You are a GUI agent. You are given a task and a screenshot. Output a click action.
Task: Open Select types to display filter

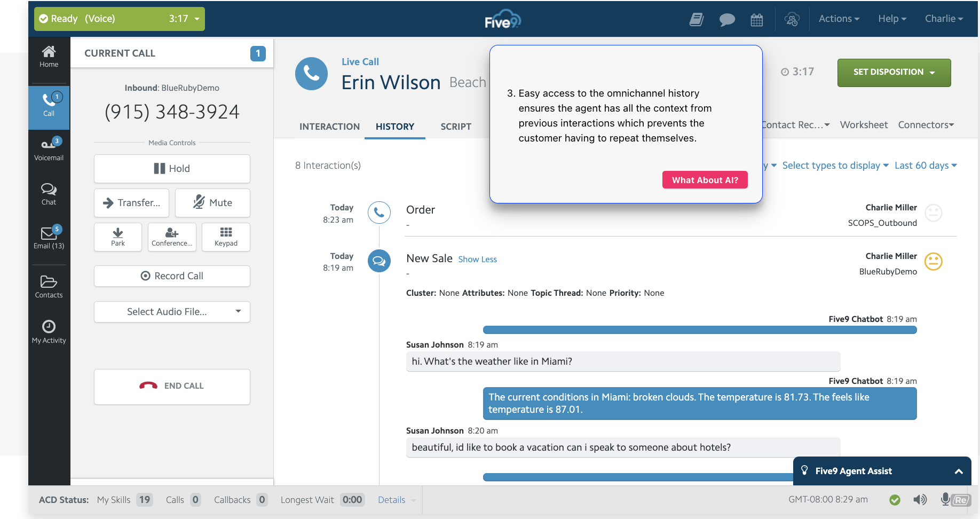coord(835,166)
